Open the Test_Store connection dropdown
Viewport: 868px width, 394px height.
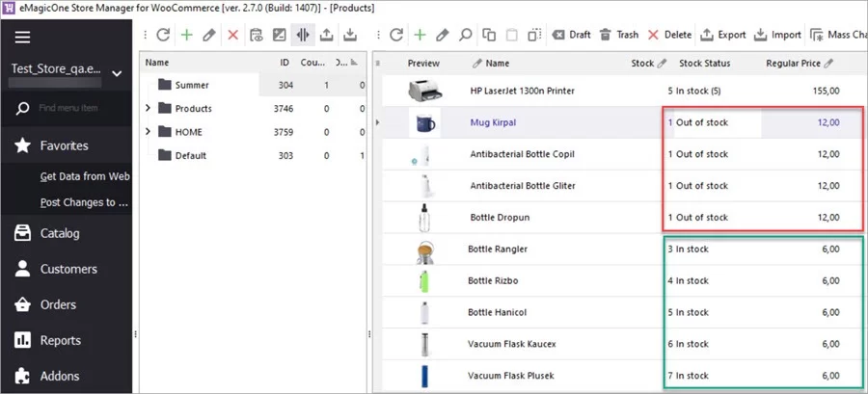tap(117, 73)
